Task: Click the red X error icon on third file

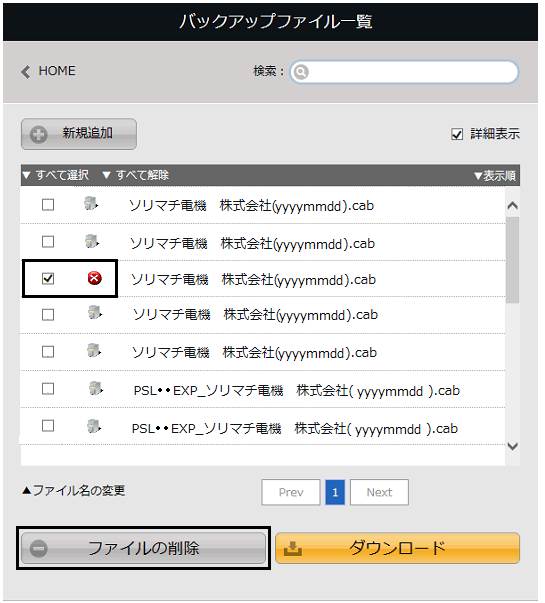Action: coord(95,278)
